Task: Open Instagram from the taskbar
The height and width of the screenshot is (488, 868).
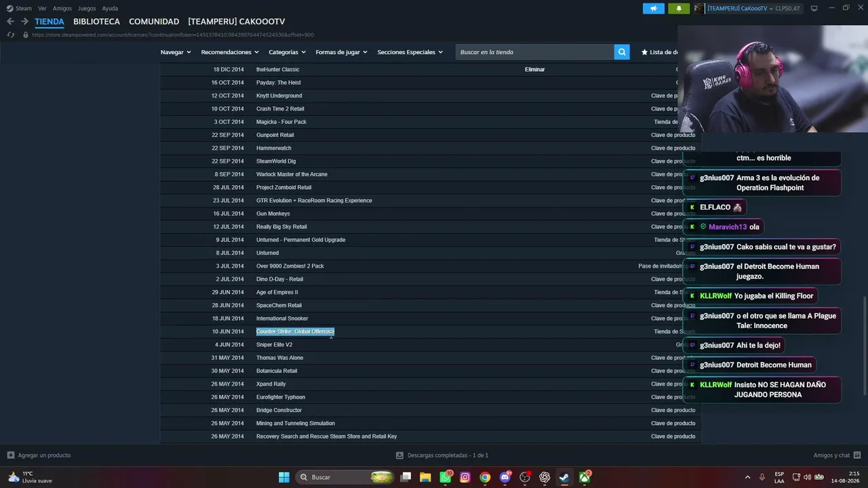Action: (x=465, y=477)
